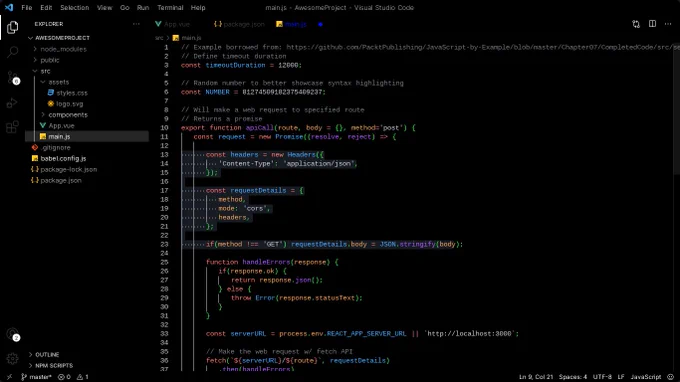Image resolution: width=680 pixels, height=382 pixels.
Task: Click the Explorer more actions ellipsis
Action: 137,24
